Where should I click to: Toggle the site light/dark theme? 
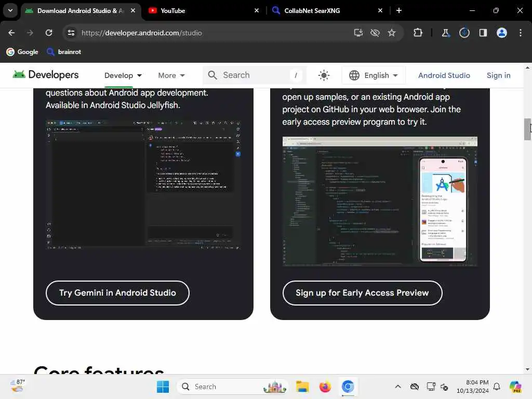click(324, 75)
